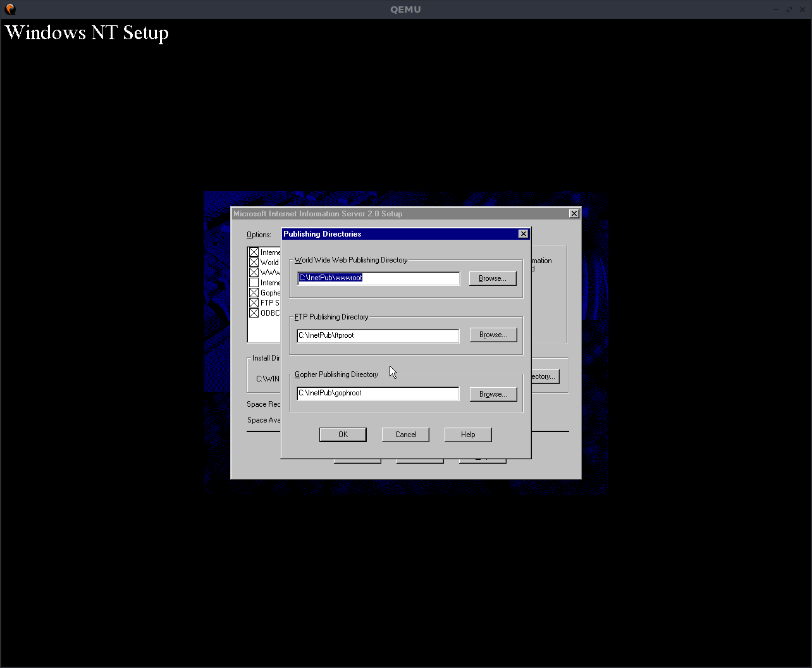
Task: Enable the unchecked Internet option checkbox
Action: point(254,283)
